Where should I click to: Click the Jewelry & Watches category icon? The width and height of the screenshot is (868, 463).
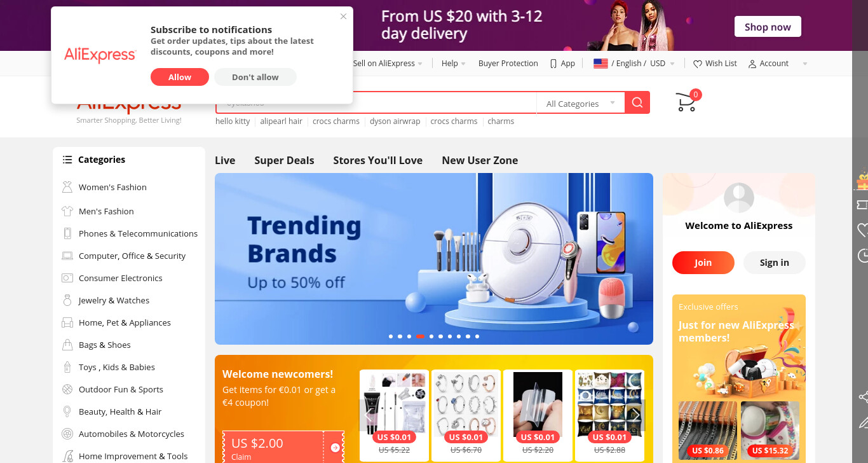[x=67, y=300]
